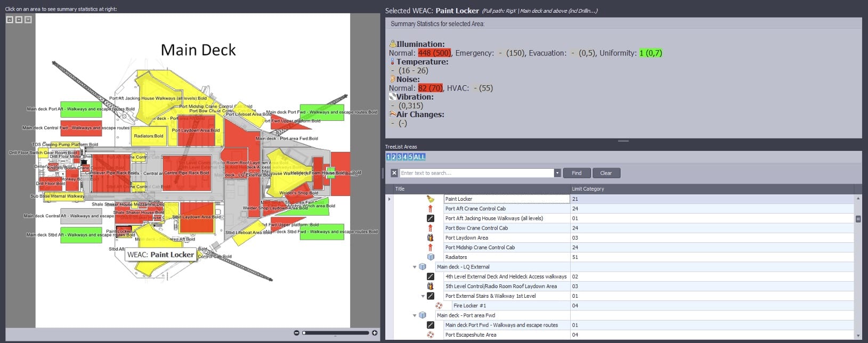The image size is (868, 343).
Task: Zoom out with the minus icon below map
Action: click(x=296, y=333)
